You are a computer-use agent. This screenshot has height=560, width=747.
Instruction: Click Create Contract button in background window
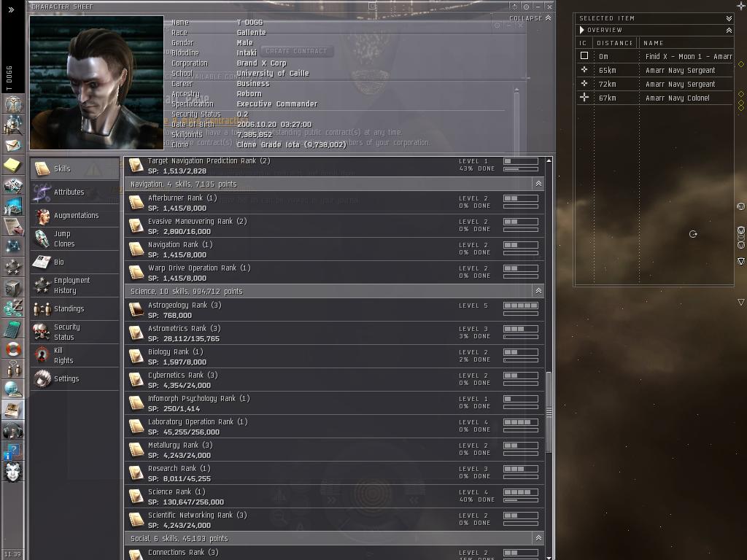tap(296, 51)
